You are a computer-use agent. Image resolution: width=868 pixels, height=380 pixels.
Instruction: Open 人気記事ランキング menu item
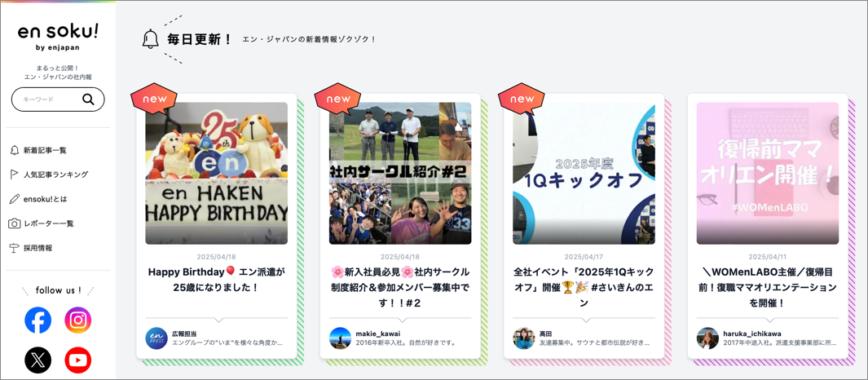click(x=55, y=175)
